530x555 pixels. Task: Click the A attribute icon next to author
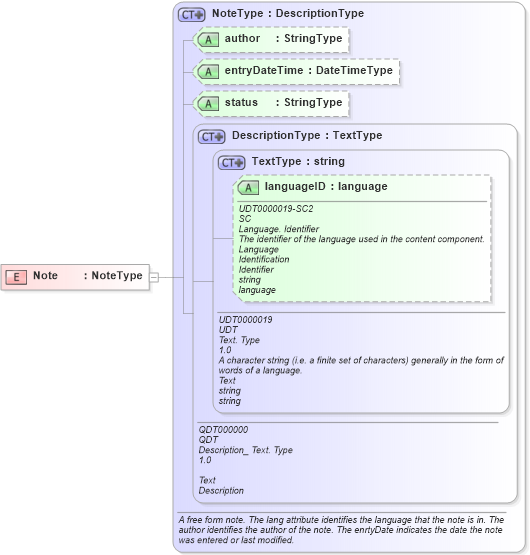(208, 40)
